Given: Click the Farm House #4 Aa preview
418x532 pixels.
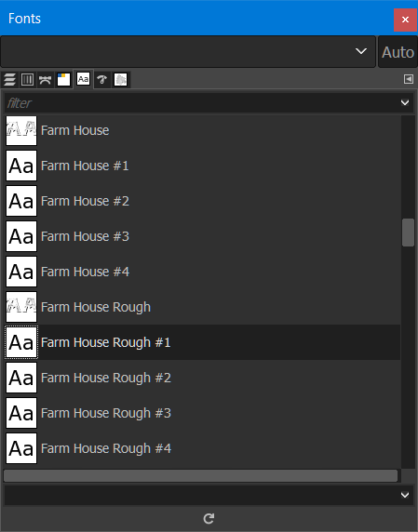Looking at the screenshot, I should [x=21, y=272].
